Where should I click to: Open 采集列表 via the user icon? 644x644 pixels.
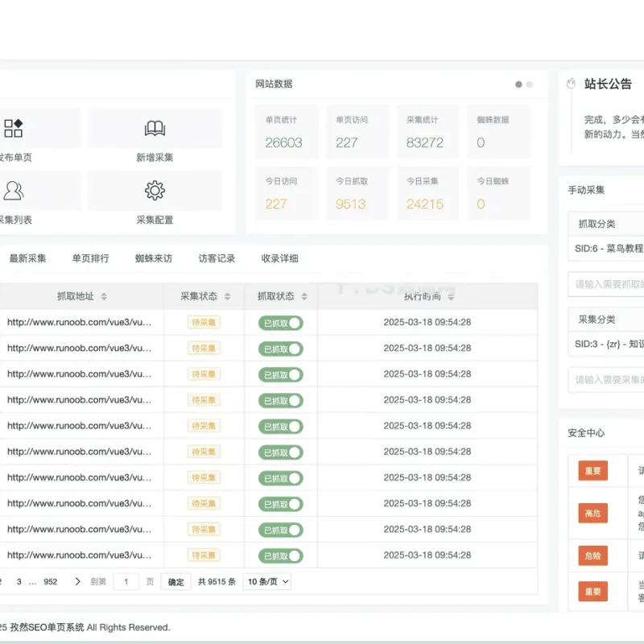[14, 191]
